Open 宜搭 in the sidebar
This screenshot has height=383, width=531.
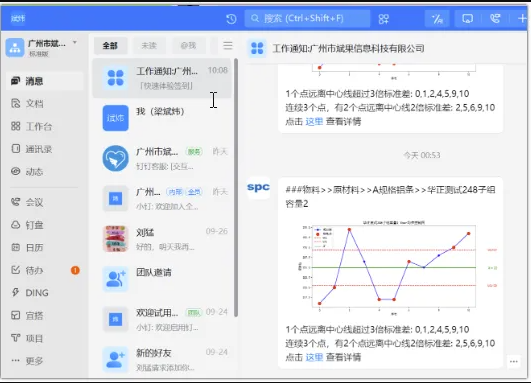click(x=44, y=316)
